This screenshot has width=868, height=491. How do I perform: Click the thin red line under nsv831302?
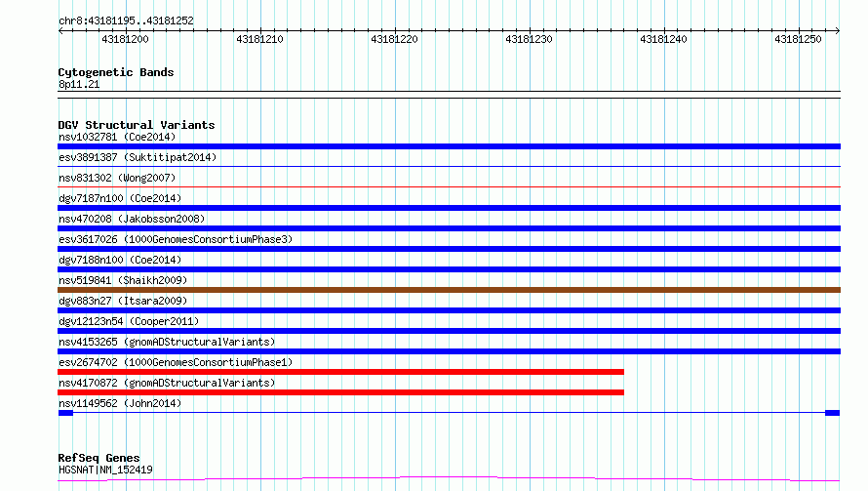pos(449,186)
